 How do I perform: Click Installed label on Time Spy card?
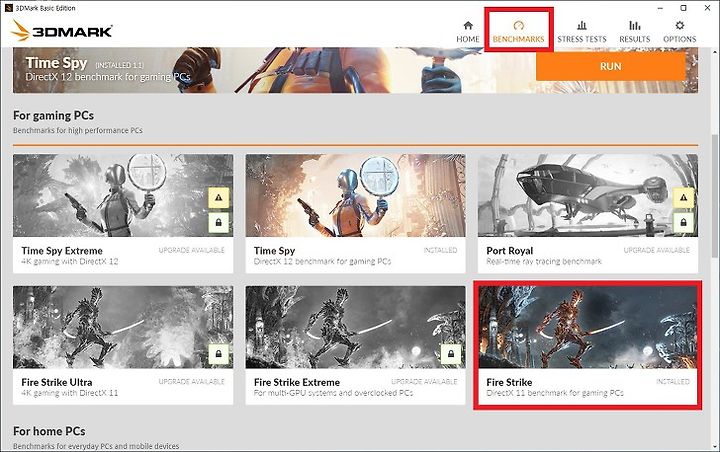(440, 250)
